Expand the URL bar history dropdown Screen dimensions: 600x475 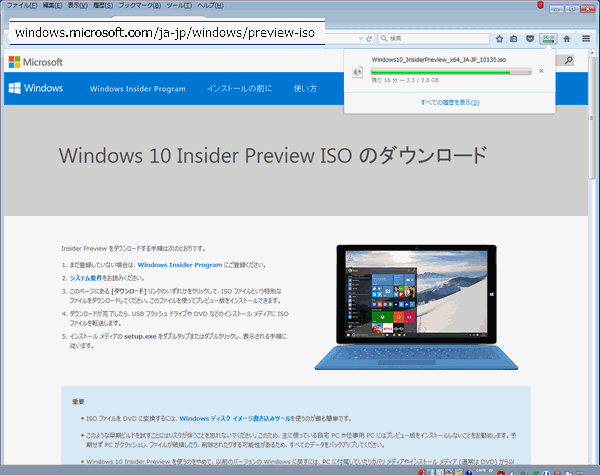360,39
